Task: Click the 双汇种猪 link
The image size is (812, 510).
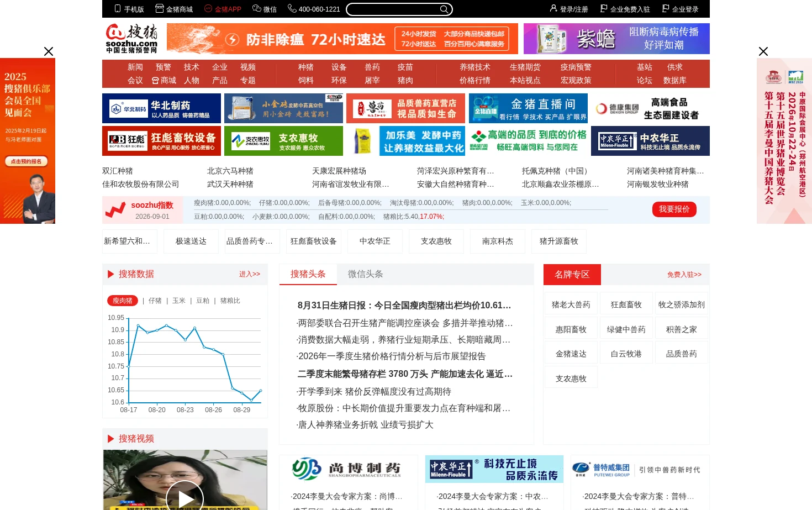Action: click(x=118, y=171)
